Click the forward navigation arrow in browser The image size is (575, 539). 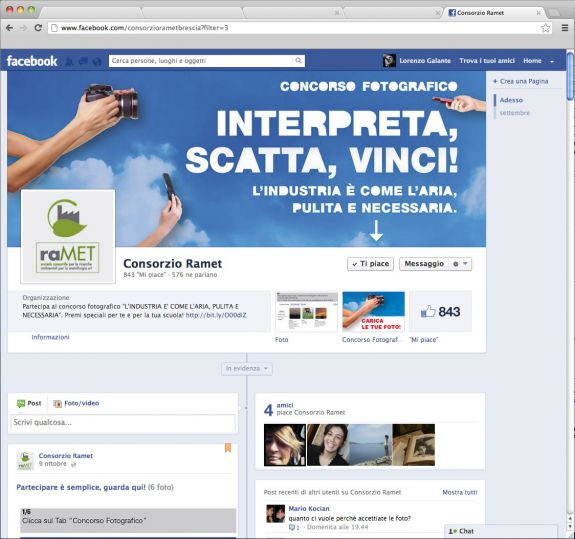coord(23,28)
